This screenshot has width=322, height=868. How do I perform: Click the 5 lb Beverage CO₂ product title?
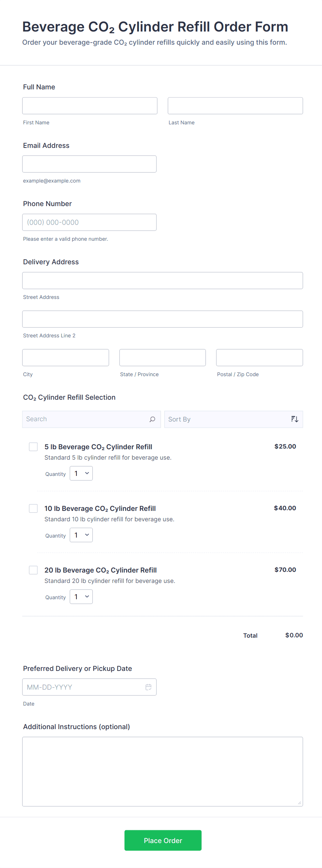coord(98,447)
